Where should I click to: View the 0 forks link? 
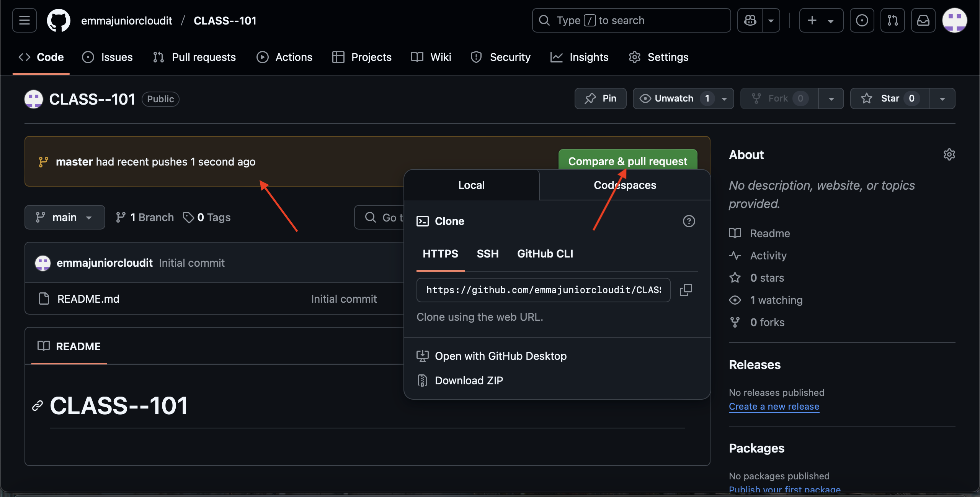pos(757,322)
